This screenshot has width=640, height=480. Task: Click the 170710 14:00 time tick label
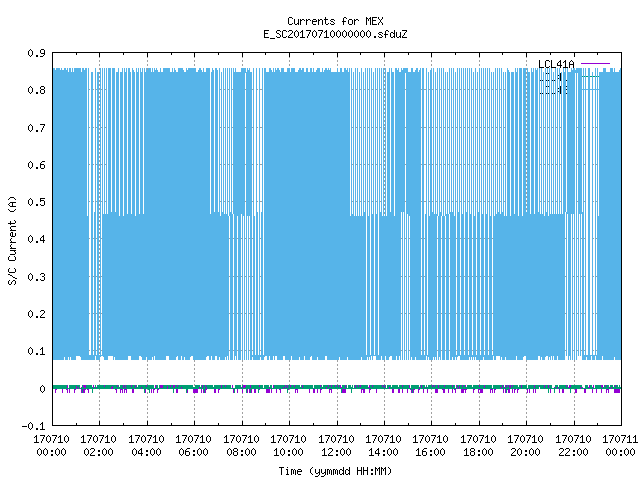coord(383,446)
